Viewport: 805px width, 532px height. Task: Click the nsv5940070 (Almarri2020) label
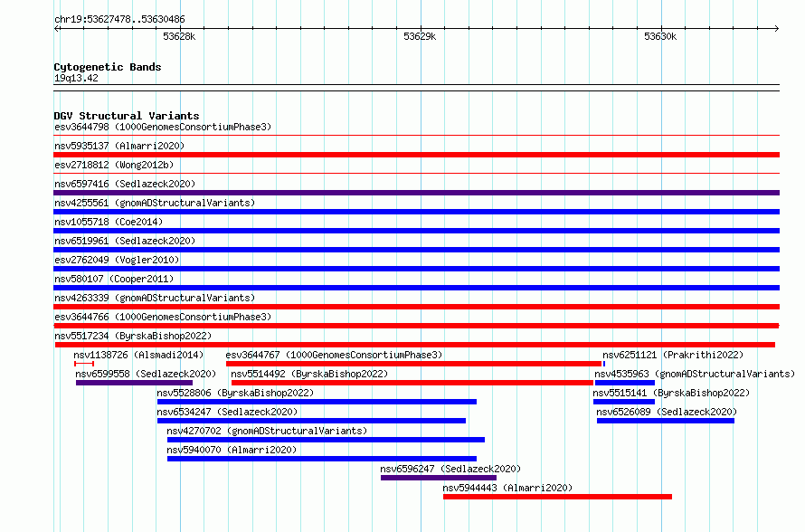coord(232,450)
